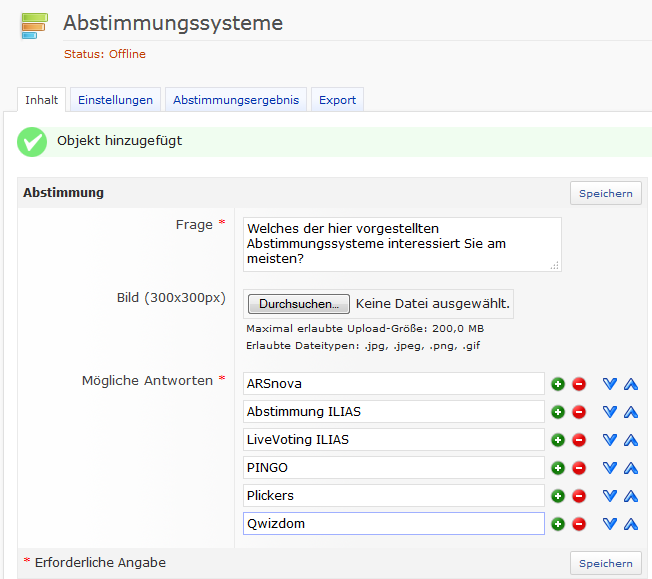Viewport: 652px width, 579px height.
Task: Click the top Speichern button
Action: pos(605,193)
